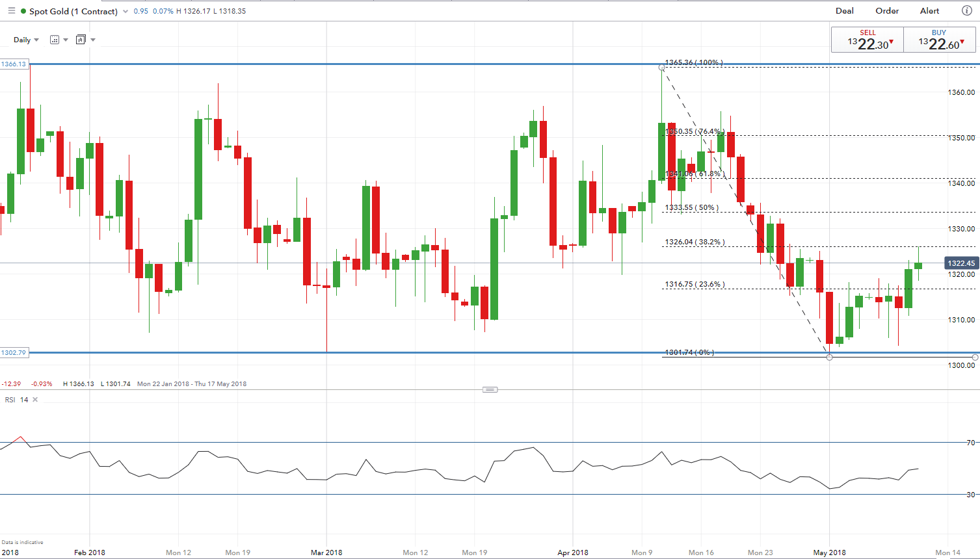This screenshot has height=559, width=980.
Task: Click the Mar 2018 date axis label
Action: (326, 552)
